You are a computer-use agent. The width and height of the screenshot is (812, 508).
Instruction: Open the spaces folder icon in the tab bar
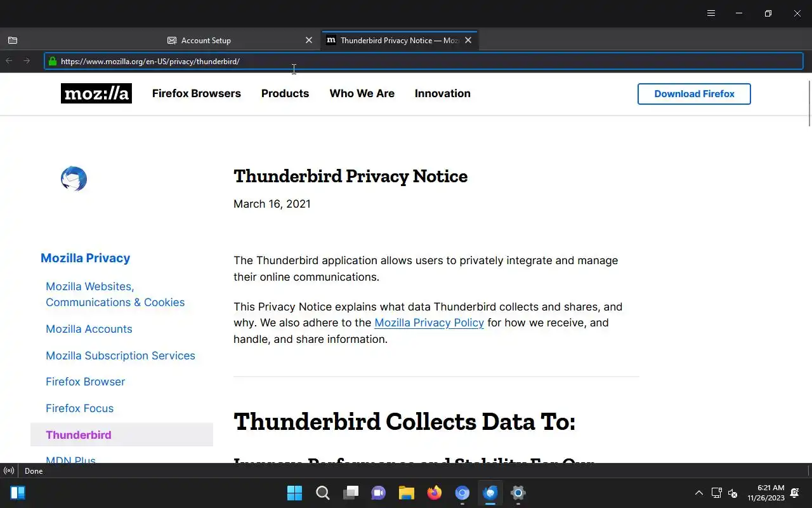13,40
